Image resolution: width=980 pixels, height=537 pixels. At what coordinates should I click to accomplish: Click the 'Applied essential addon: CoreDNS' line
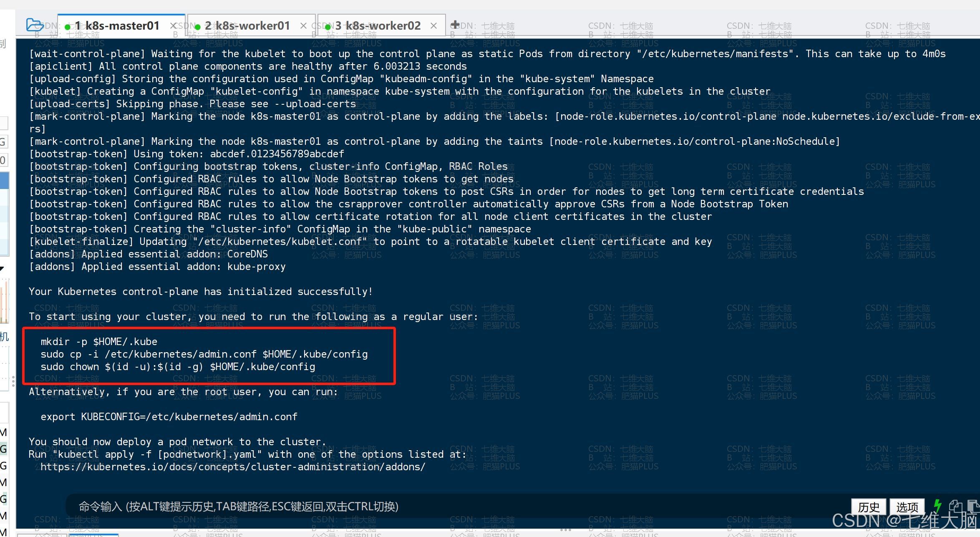(148, 254)
